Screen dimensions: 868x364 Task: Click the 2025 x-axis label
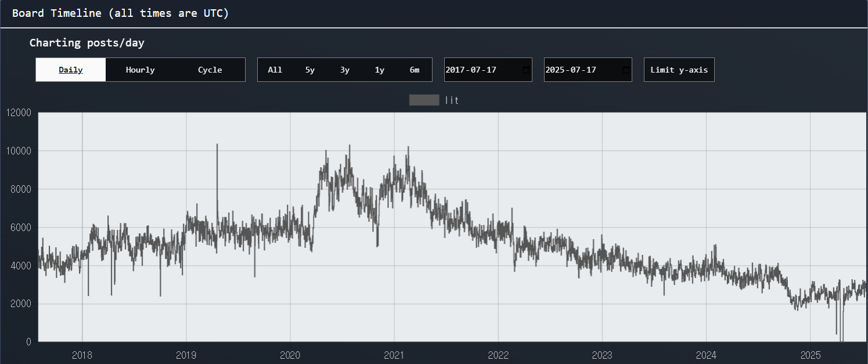810,355
